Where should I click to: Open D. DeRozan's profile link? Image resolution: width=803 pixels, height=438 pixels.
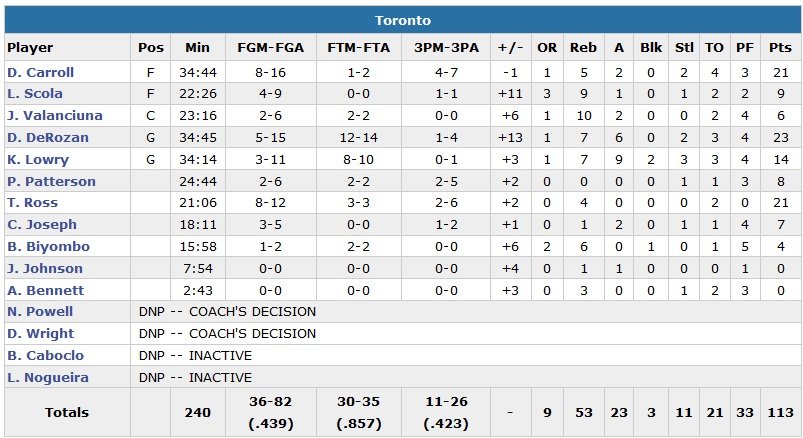click(x=47, y=138)
